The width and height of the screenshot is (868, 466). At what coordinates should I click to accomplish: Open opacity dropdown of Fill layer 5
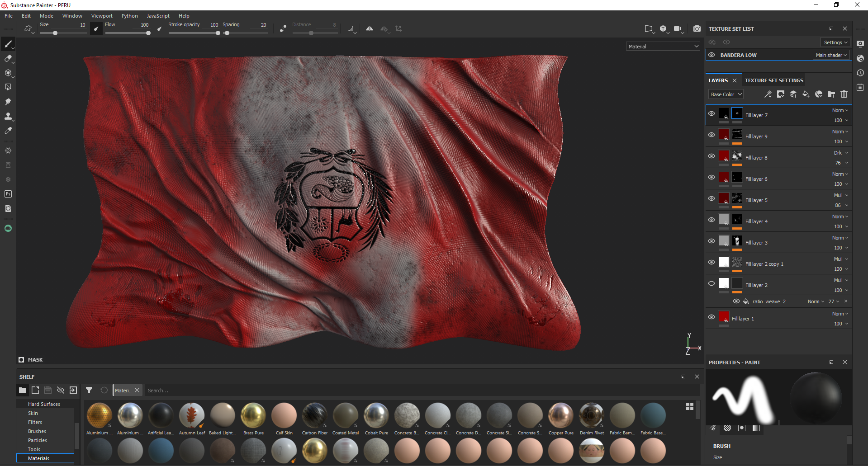842,205
